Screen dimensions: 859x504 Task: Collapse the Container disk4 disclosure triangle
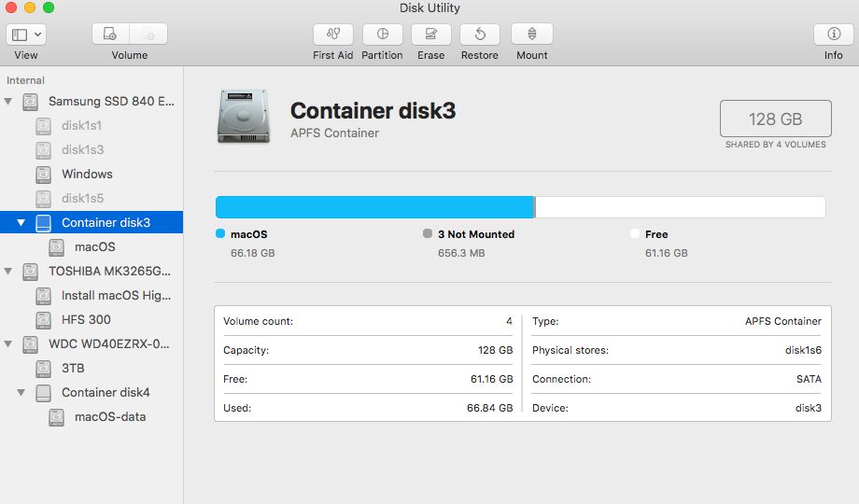tap(21, 392)
